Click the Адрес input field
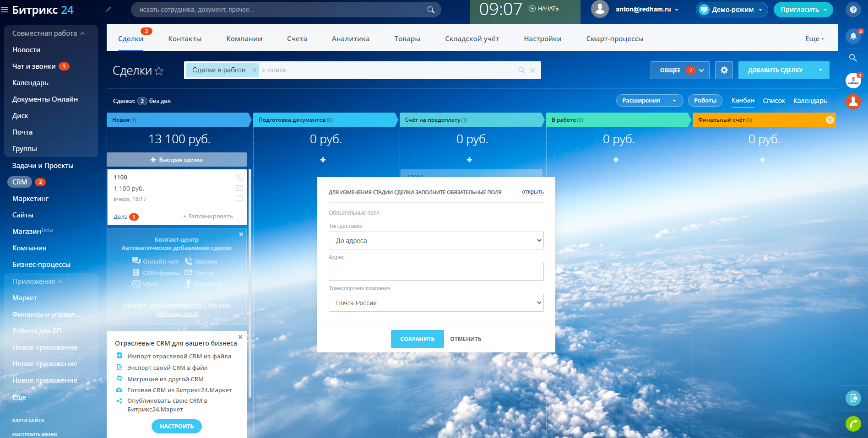Screen dimensions: 868x438 coord(436,272)
